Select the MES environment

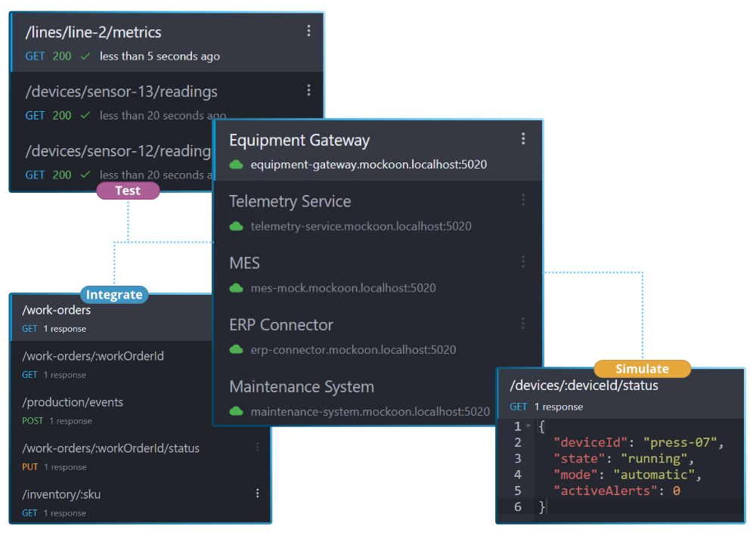[x=378, y=274]
